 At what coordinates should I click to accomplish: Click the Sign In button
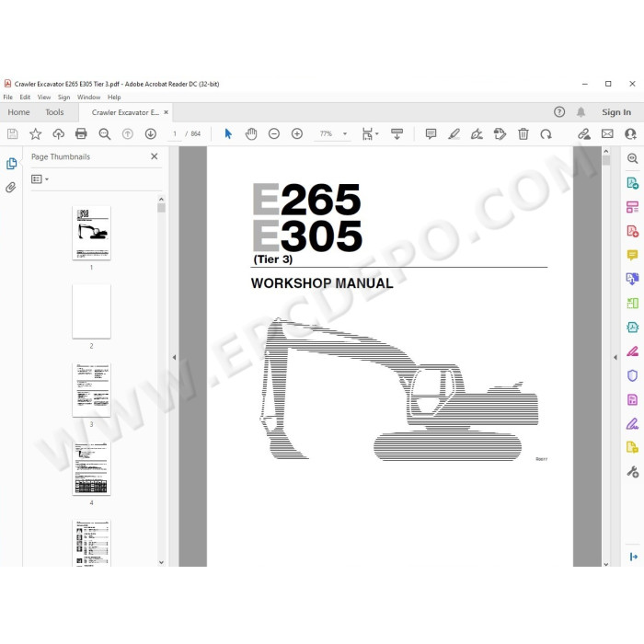pos(616,112)
